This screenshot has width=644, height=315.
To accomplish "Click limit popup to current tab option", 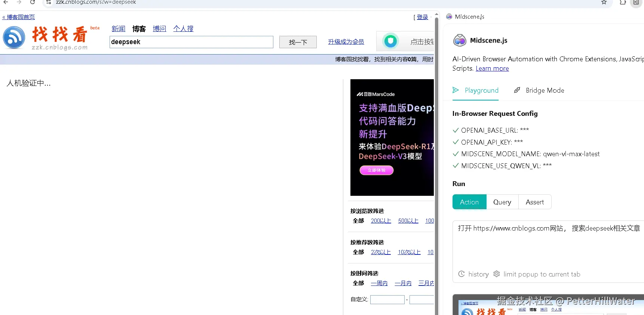I will 542,274.
